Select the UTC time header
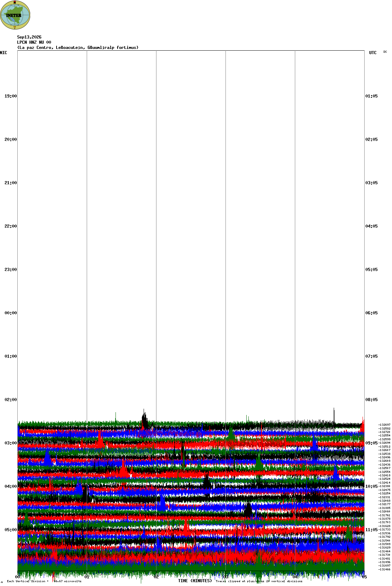Screen dimensions: 392x586 point(373,53)
